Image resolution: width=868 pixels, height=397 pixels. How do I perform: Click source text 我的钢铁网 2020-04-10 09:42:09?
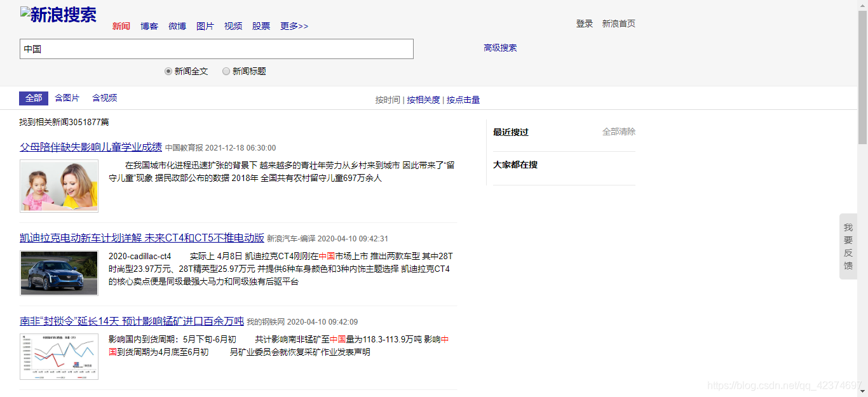point(302,321)
